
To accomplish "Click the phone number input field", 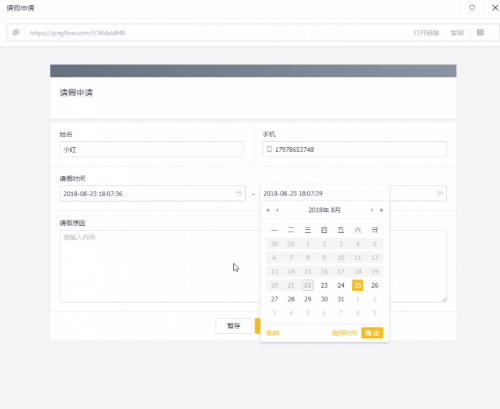I will 354,149.
